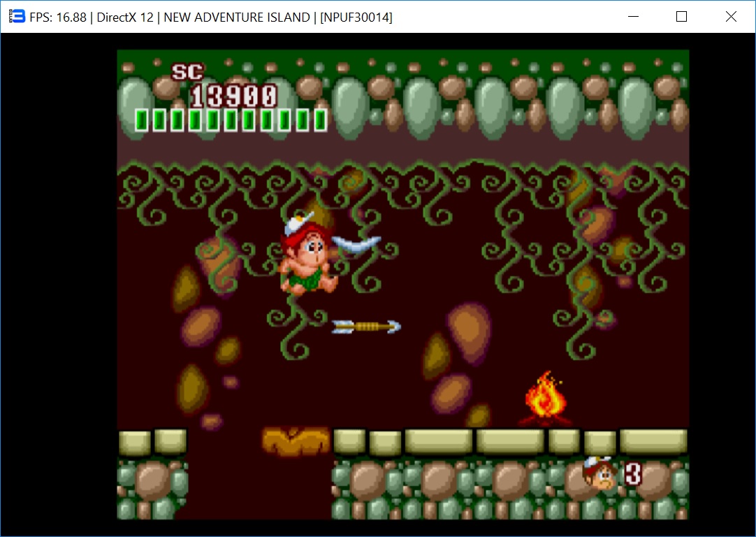
Task: Close the emulator window
Action: (731, 17)
